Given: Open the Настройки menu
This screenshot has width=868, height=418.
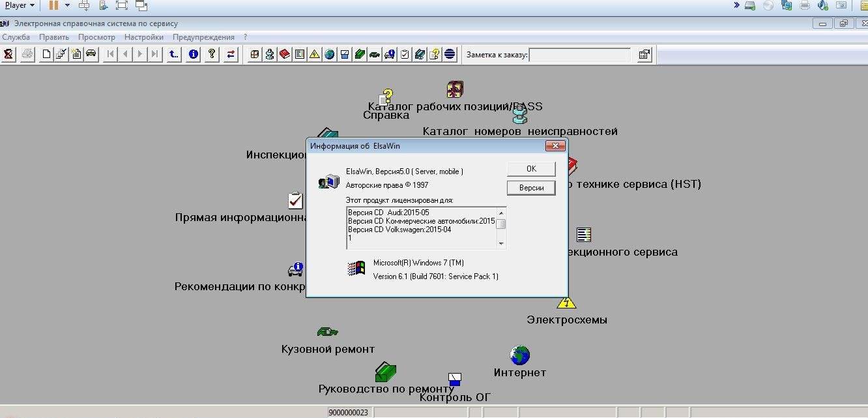Looking at the screenshot, I should 143,37.
